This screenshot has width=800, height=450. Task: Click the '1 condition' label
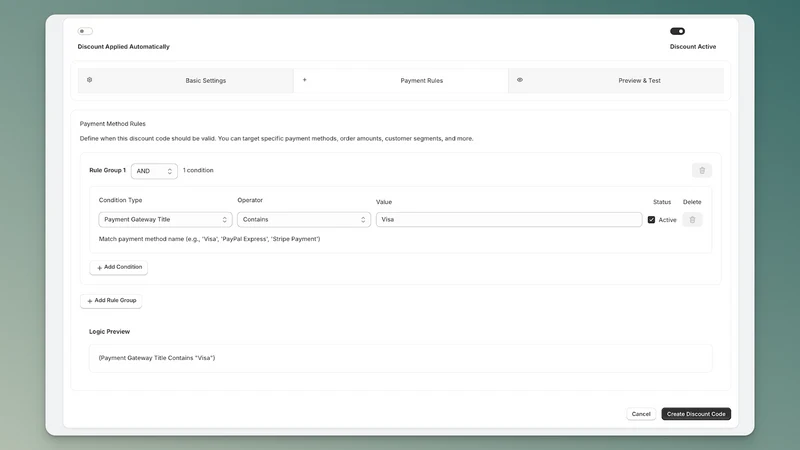pyautogui.click(x=198, y=170)
